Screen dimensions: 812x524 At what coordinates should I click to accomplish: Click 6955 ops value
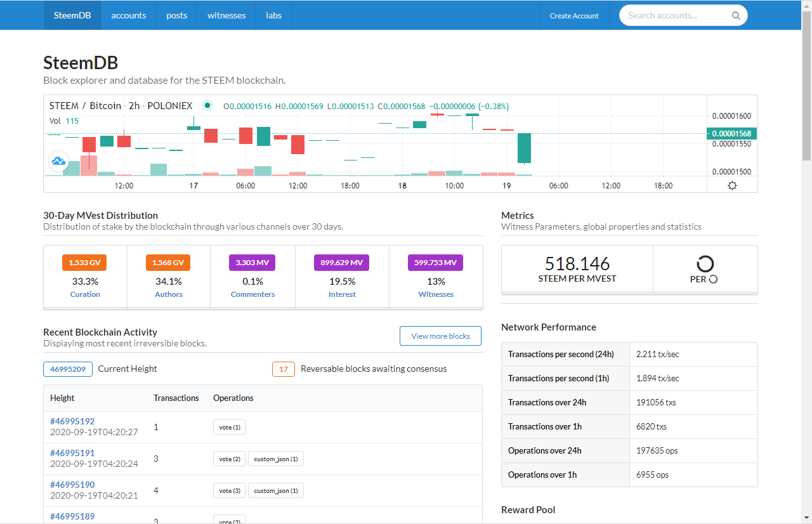[653, 475]
